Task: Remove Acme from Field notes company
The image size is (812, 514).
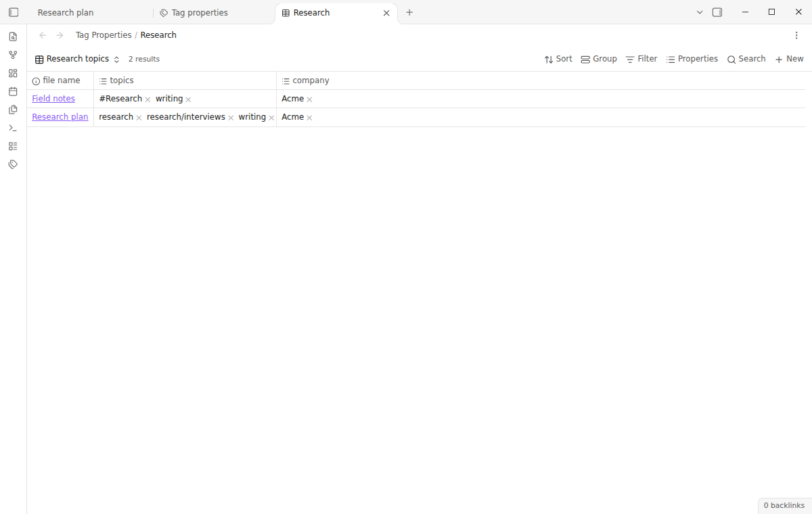Action: pyautogui.click(x=309, y=99)
